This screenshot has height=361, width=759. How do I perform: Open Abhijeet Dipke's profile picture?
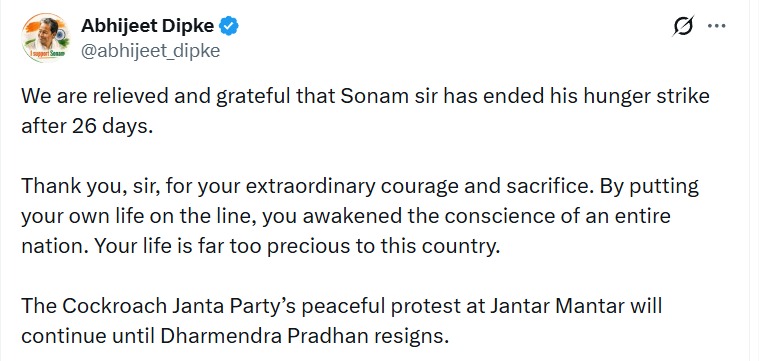[x=46, y=38]
